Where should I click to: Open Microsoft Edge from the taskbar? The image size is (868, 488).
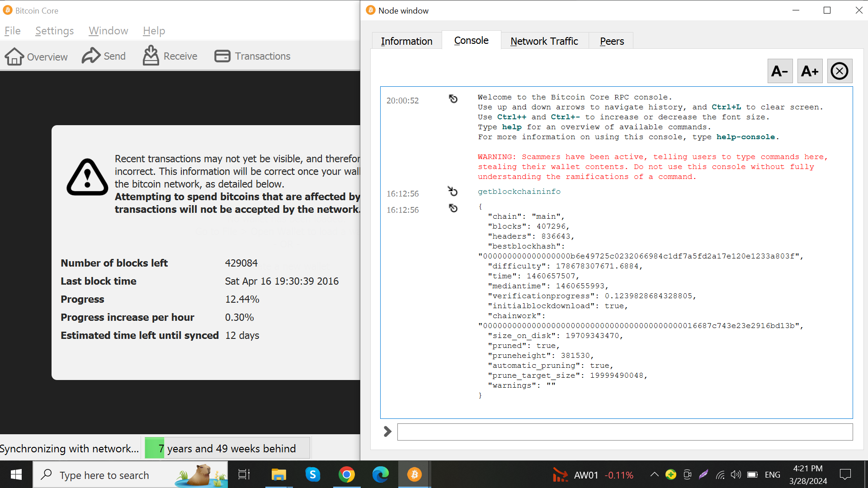(380, 474)
